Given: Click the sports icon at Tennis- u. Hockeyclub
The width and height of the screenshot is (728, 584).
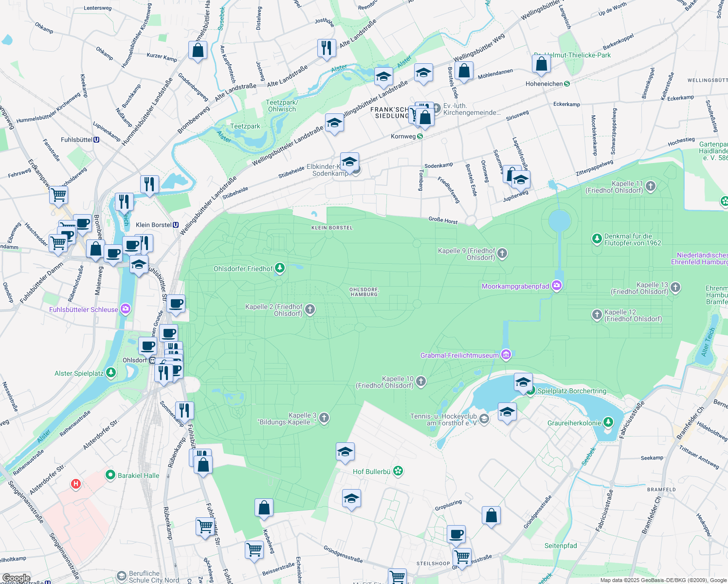Looking at the screenshot, I should 483,418.
